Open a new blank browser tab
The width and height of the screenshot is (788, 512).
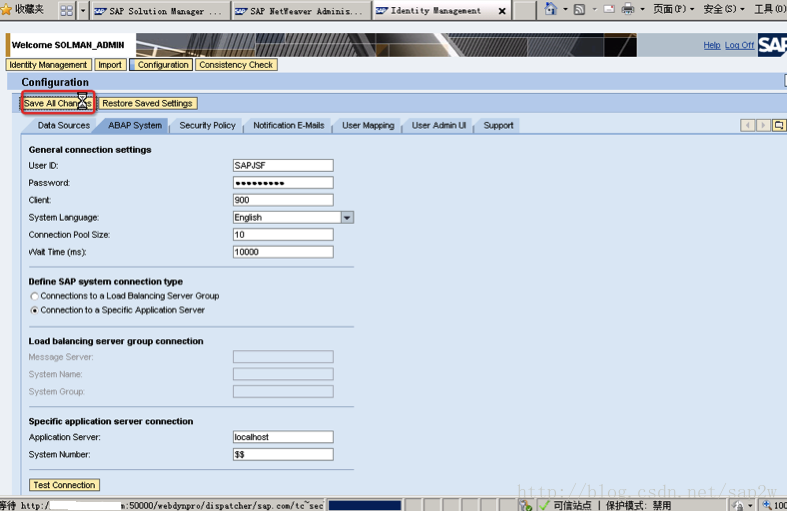525,11
